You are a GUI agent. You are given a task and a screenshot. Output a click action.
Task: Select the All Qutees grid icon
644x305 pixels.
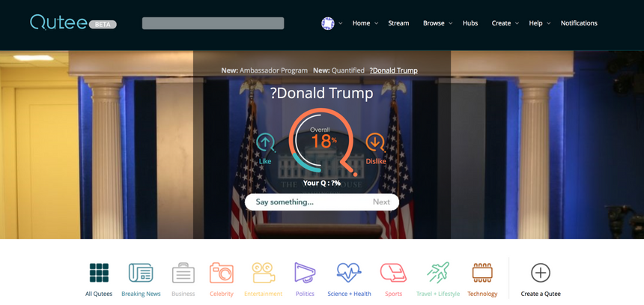pos(99,273)
